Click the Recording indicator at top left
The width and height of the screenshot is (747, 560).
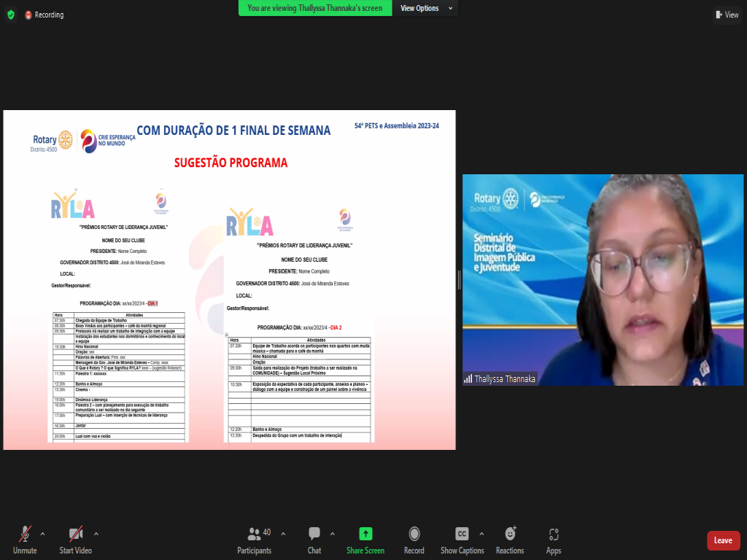(x=44, y=15)
